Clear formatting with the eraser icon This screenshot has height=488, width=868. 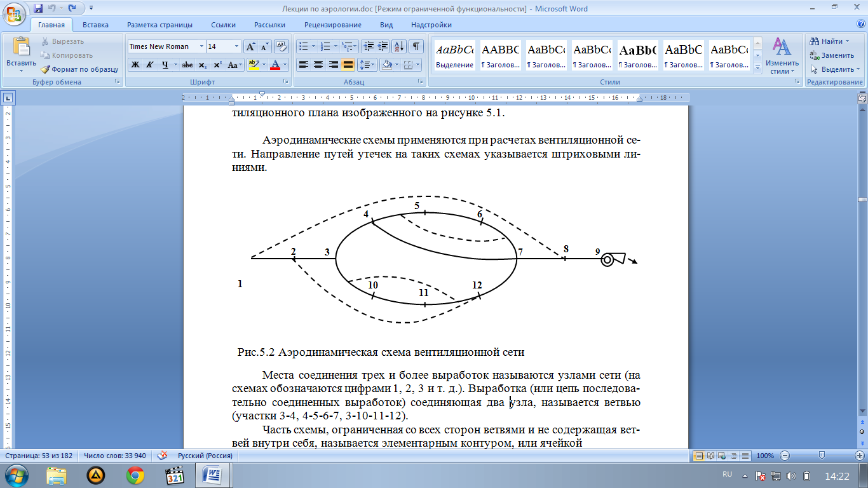tap(281, 46)
